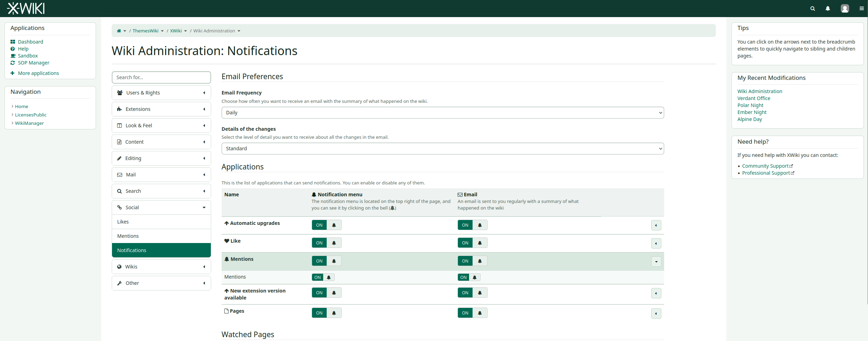Open the Ember Night link
The image size is (868, 341).
point(752,112)
